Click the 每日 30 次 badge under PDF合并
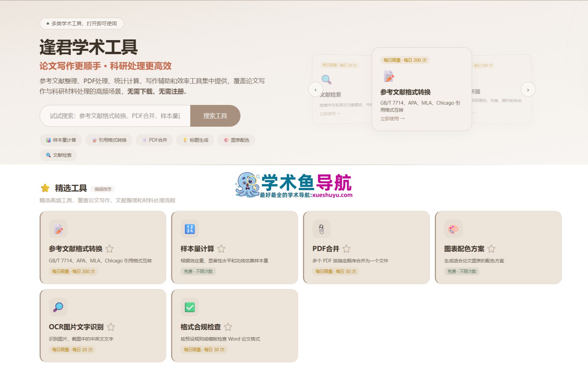The height and width of the screenshot is (370, 588). 336,271
